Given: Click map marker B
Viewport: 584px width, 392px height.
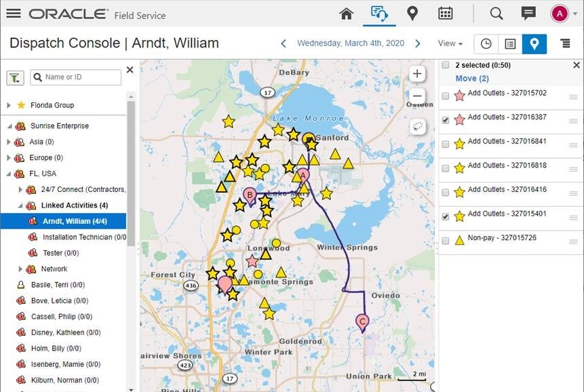Looking at the screenshot, I should (x=250, y=195).
